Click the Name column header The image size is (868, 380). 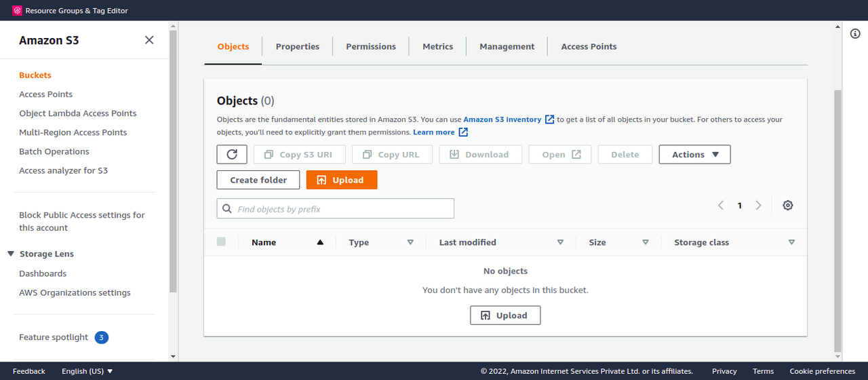pos(264,242)
